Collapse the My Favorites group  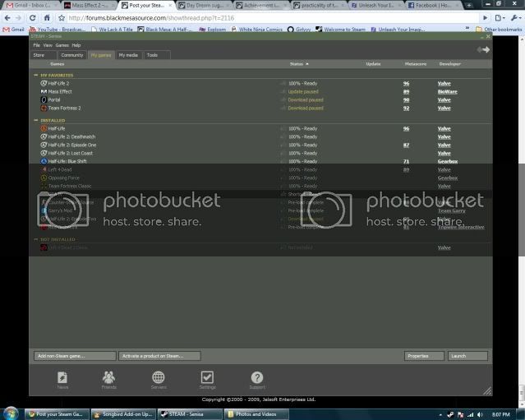point(36,75)
